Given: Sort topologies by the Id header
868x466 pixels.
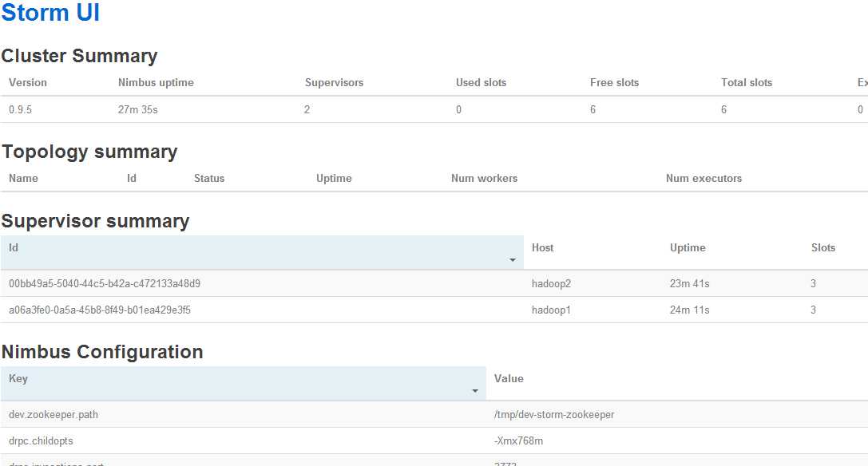Looking at the screenshot, I should click(131, 178).
